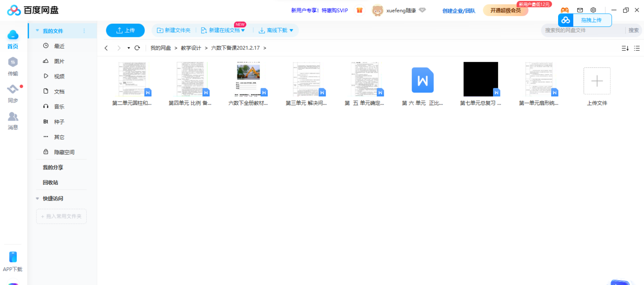The image size is (644, 285).
Task: Click 新建文件夹 button
Action: click(x=174, y=30)
